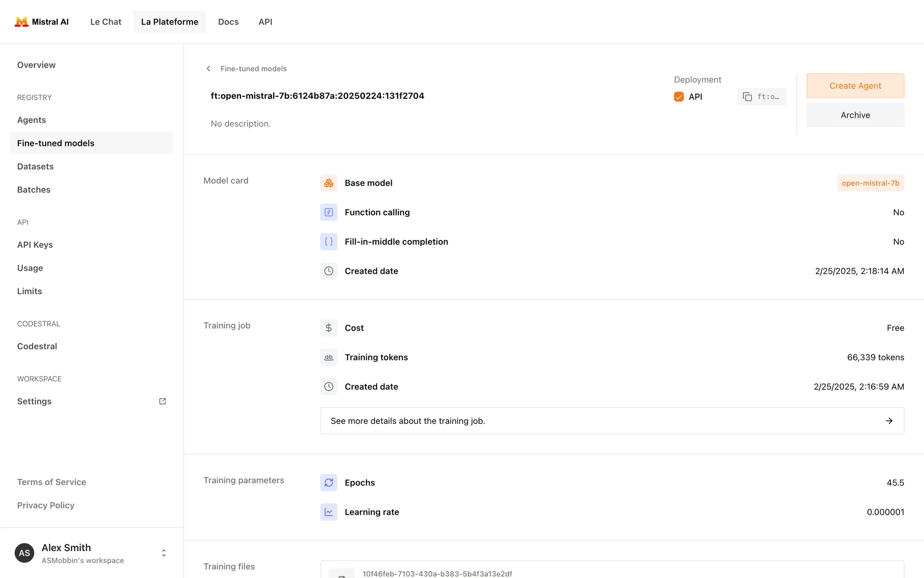Click the back chevron beside Fine-tuned models

[x=208, y=69]
